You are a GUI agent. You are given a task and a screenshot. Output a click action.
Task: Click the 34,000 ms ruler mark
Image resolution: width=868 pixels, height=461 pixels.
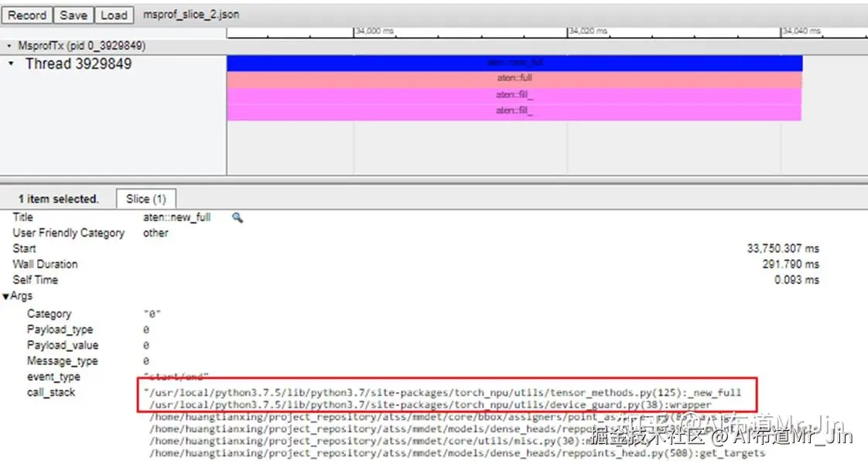click(x=374, y=31)
